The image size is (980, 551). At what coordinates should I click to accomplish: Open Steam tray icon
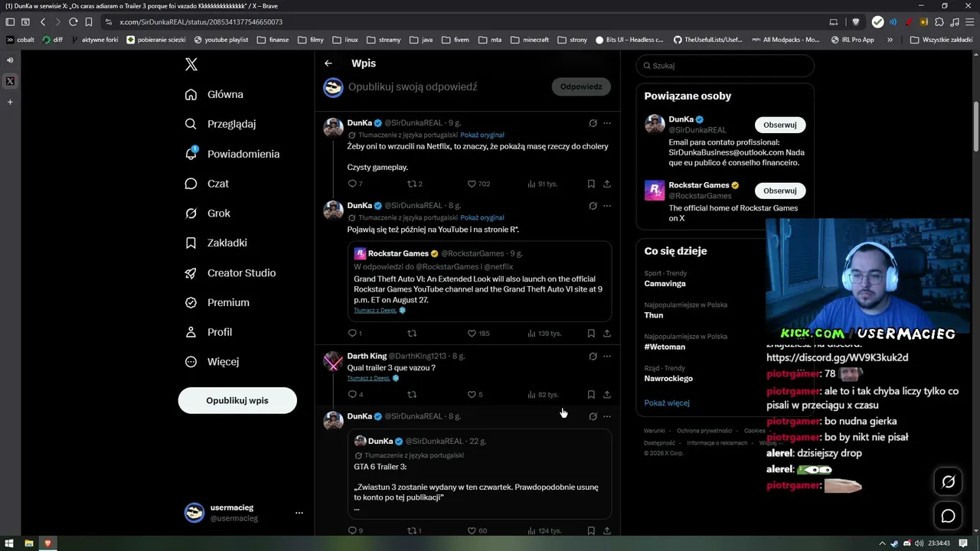pyautogui.click(x=893, y=543)
